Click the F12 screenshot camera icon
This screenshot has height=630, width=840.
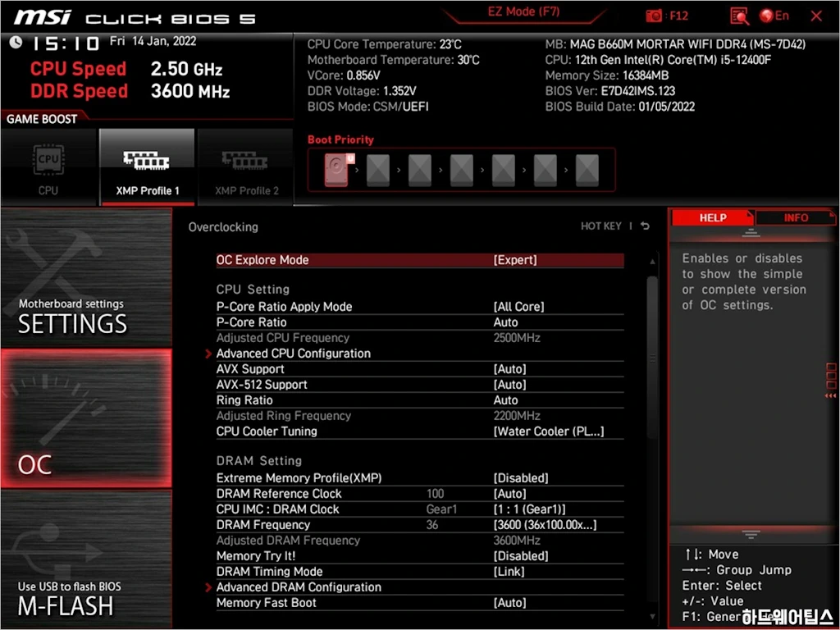(x=655, y=16)
